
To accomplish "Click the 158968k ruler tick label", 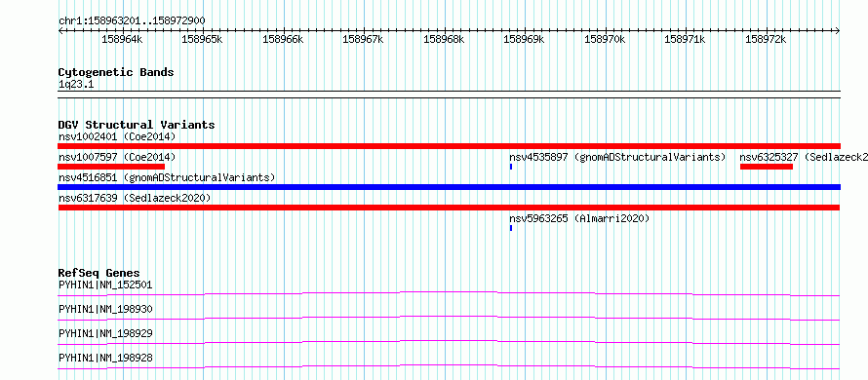I will pos(444,39).
